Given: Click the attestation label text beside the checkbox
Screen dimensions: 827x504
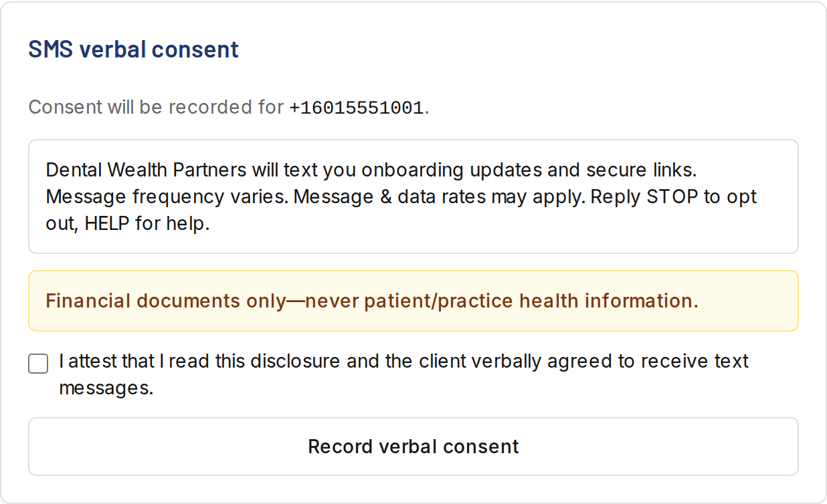Looking at the screenshot, I should tap(403, 374).
